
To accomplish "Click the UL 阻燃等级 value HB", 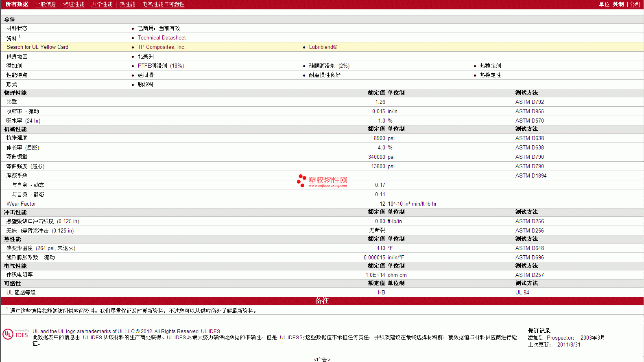I will (381, 293).
